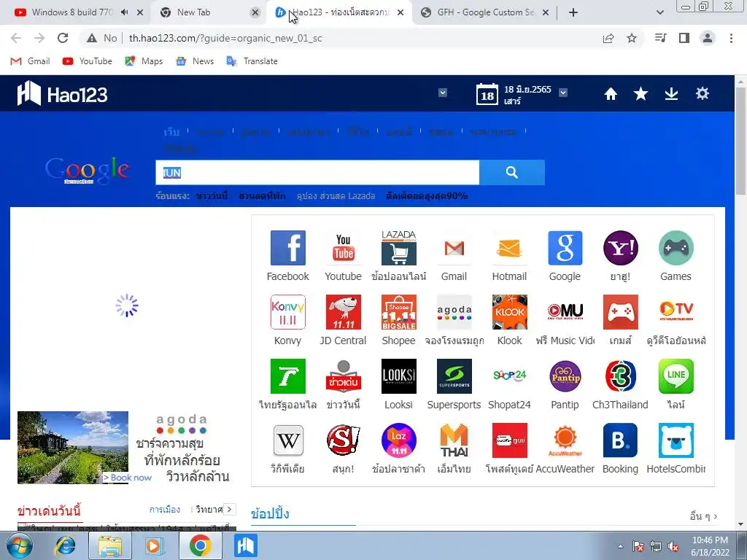Open the calendar icon showing 18
Image resolution: width=747 pixels, height=560 pixels.
(487, 94)
